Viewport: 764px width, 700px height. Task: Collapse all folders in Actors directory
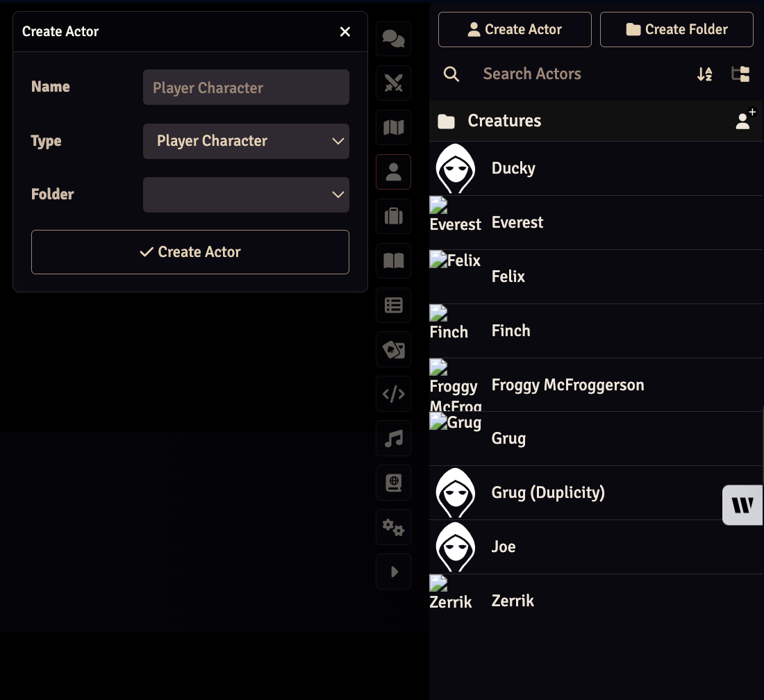740,74
